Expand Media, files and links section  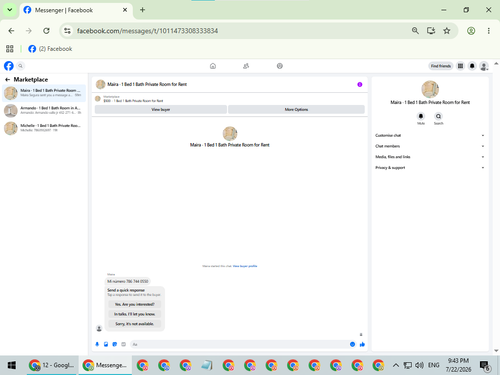[430, 157]
